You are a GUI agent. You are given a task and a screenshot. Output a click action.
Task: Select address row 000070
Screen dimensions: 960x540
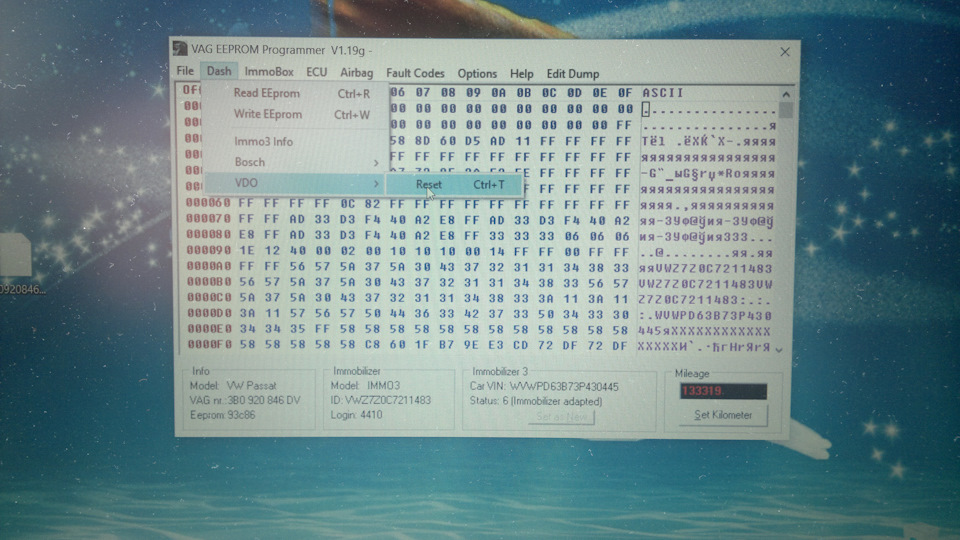coord(208,219)
